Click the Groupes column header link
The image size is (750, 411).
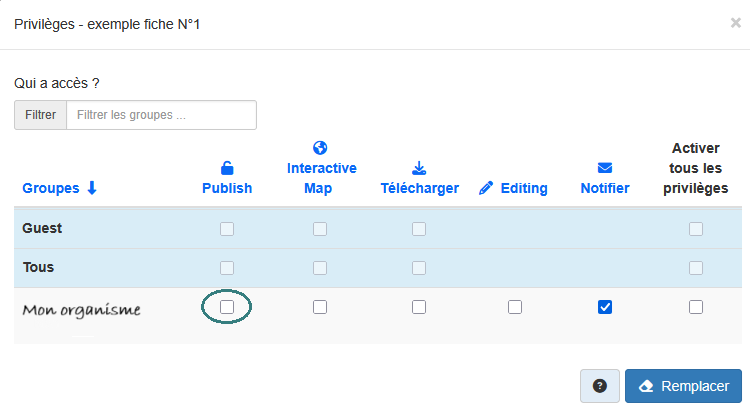click(51, 188)
